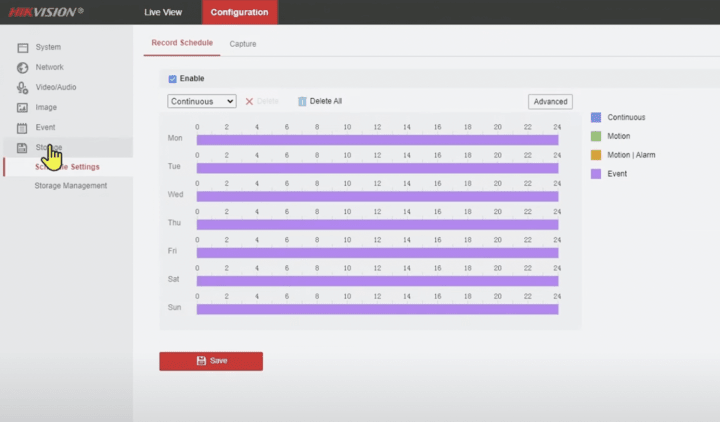Image resolution: width=720 pixels, height=422 pixels.
Task: Click the floppy disk icon on Save
Action: [x=201, y=361]
